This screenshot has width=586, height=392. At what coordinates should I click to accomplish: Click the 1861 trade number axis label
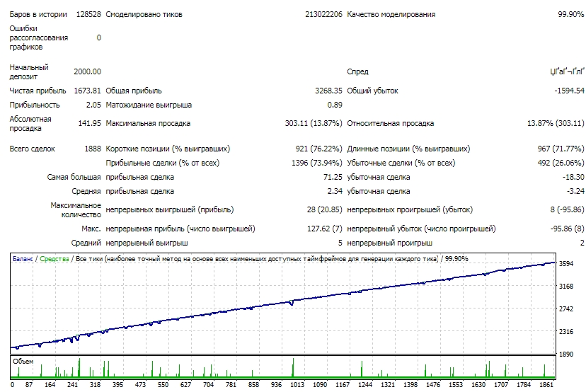[x=546, y=384]
